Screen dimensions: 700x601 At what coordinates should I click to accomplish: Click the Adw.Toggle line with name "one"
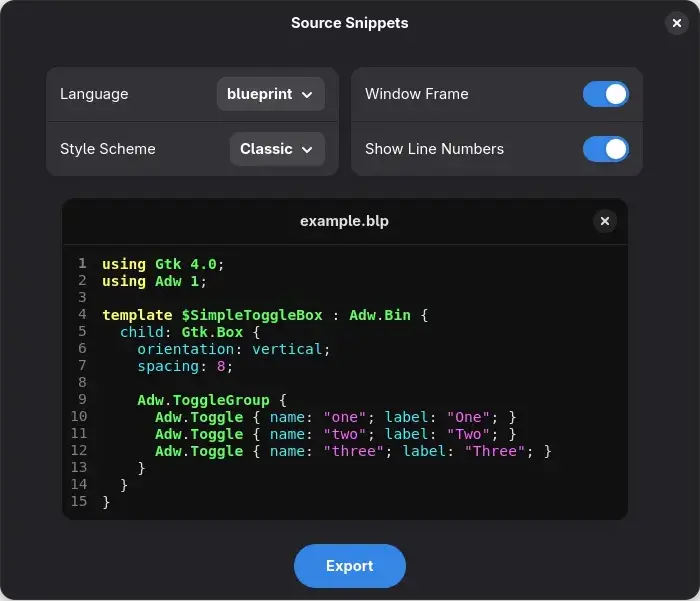tap(335, 417)
